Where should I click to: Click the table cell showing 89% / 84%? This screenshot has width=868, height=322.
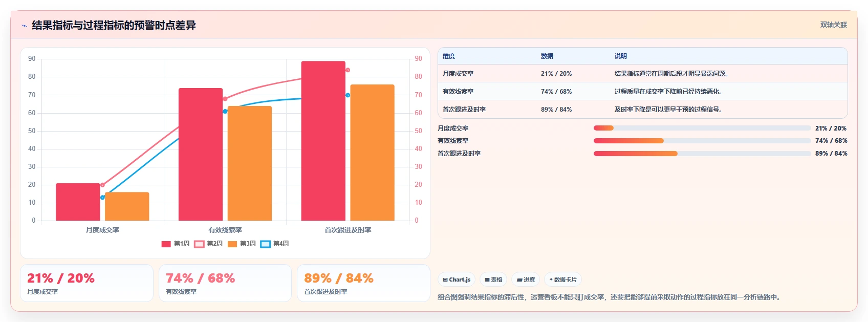pyautogui.click(x=556, y=110)
